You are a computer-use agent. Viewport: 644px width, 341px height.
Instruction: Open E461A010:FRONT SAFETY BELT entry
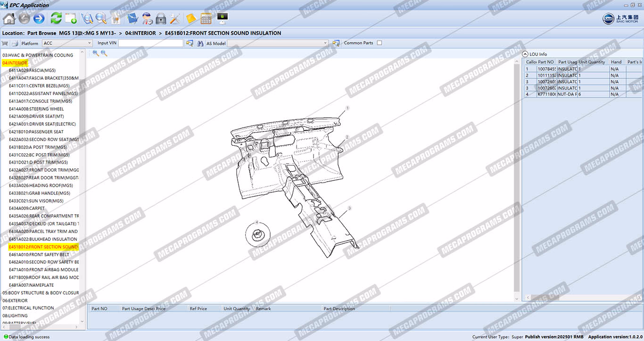[39, 255]
